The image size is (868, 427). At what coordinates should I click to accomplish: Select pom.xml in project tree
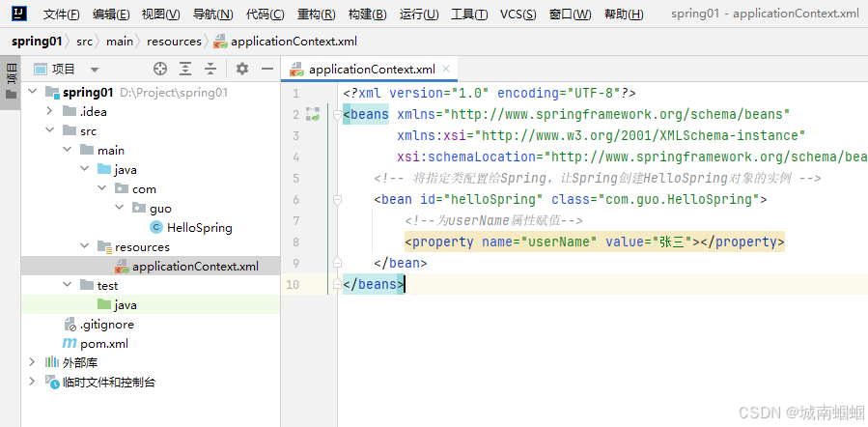pyautogui.click(x=104, y=343)
